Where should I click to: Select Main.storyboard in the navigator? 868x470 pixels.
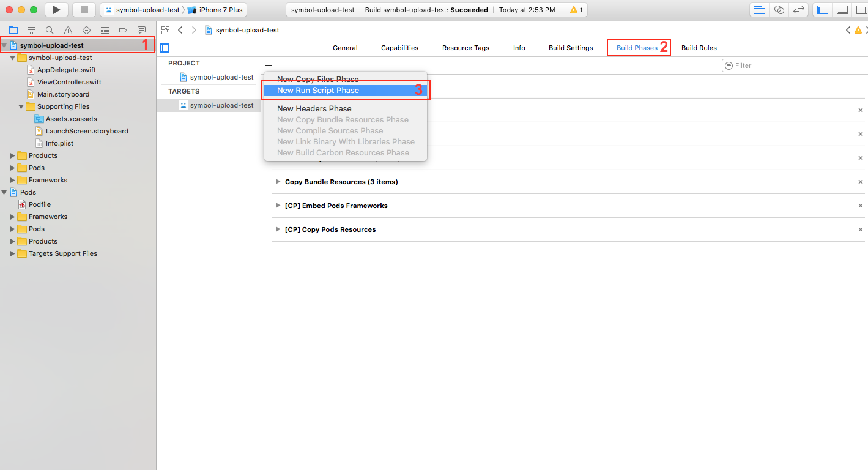[x=63, y=94]
